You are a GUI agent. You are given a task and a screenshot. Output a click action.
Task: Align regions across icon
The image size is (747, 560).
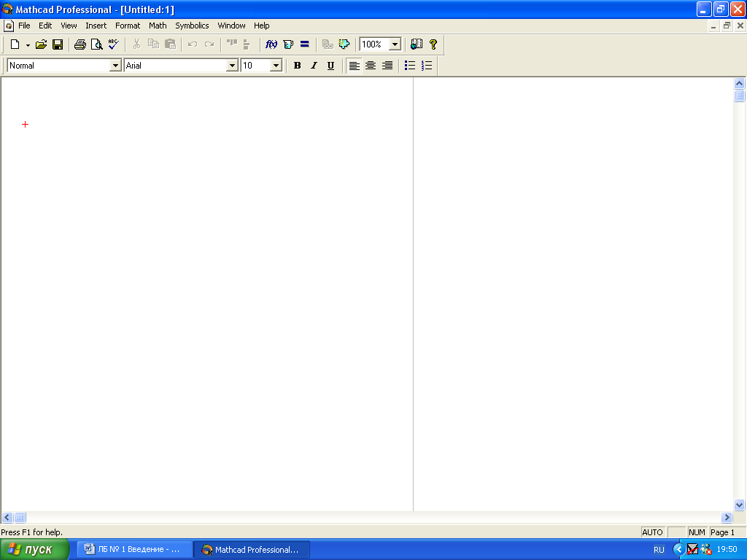(232, 44)
